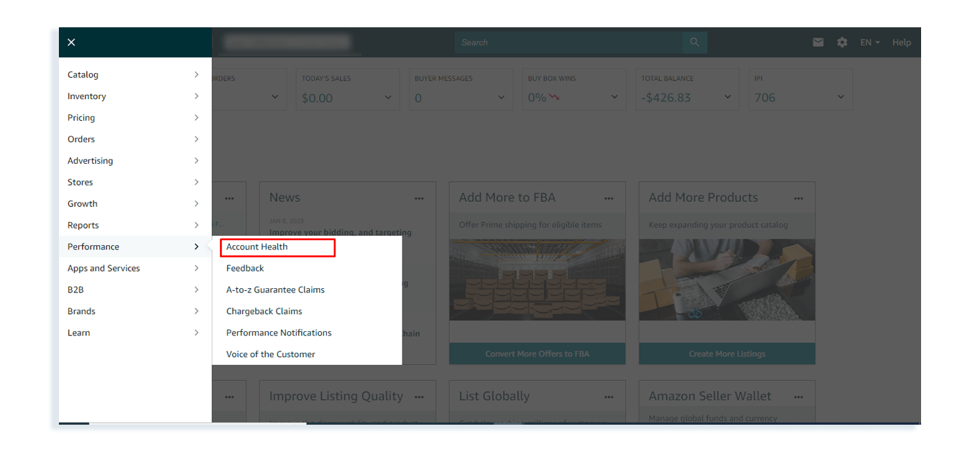Expand the Inventory menu section
This screenshot has height=452, width=980.
[x=86, y=96]
